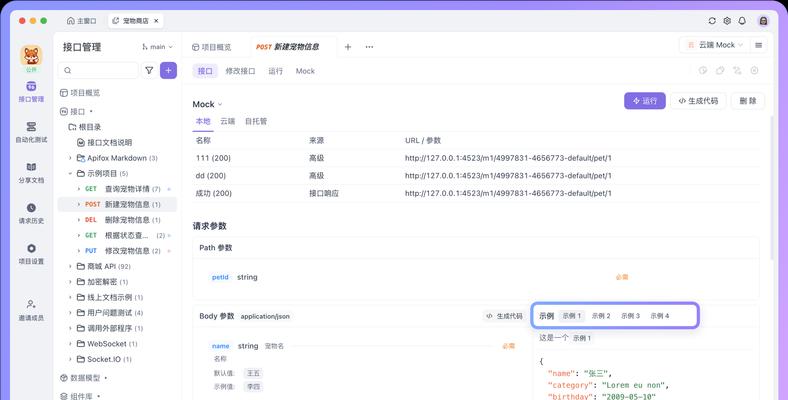Select the 本地 Mock tab
This screenshot has width=788, height=400.
coord(203,121)
